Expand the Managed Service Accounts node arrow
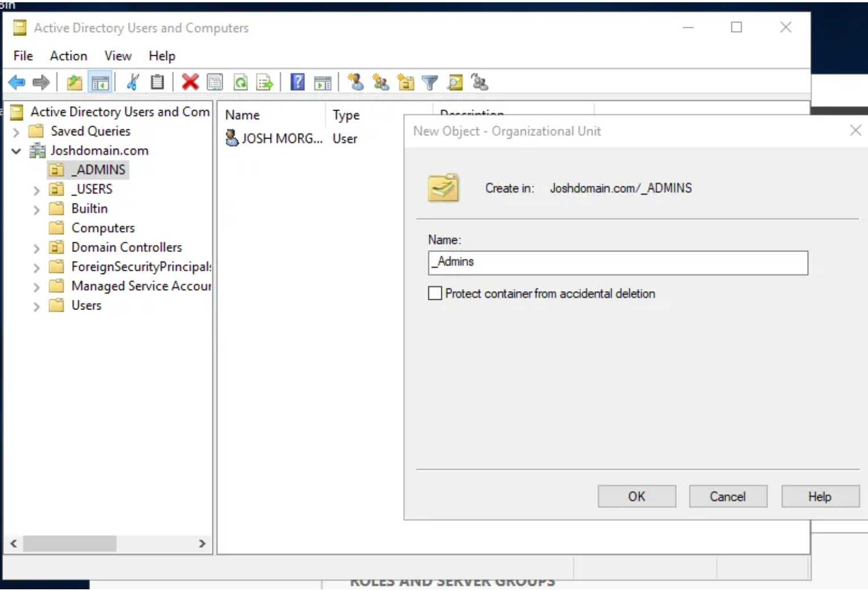 tap(36, 287)
